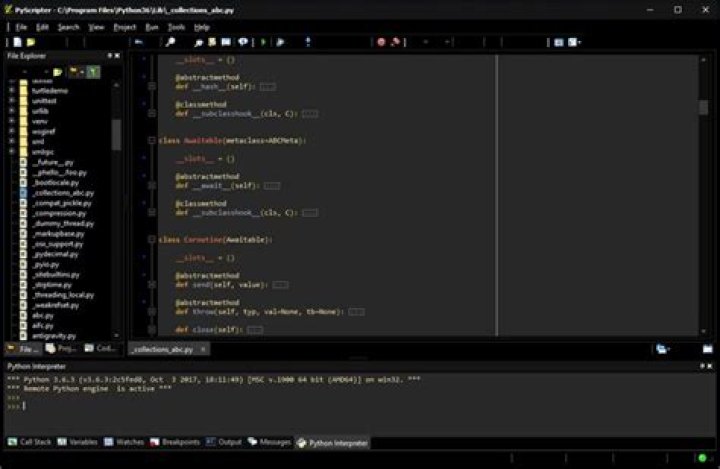The height and width of the screenshot is (469, 720).
Task: Click the Find (key-shaped) toolbar icon
Action: coord(170,42)
